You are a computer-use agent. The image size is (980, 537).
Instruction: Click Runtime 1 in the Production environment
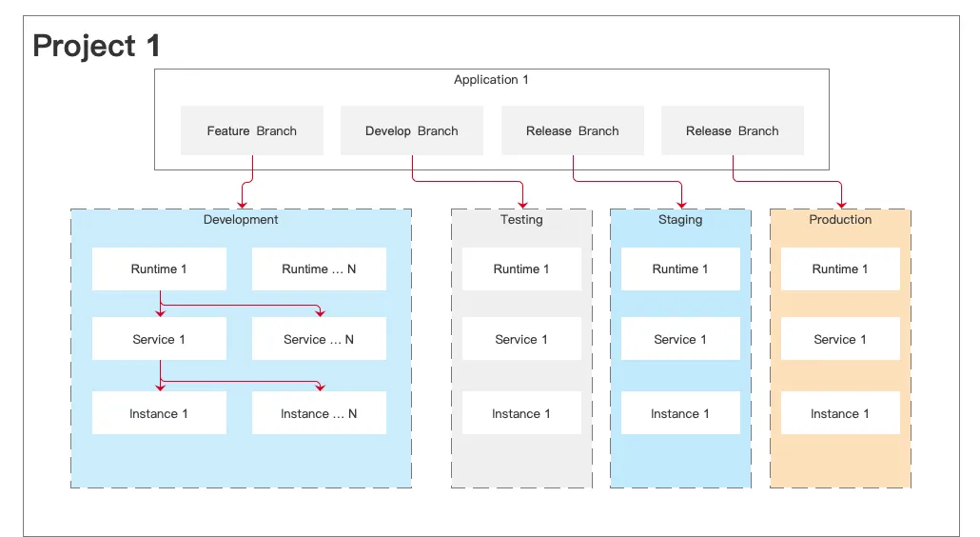(840, 269)
